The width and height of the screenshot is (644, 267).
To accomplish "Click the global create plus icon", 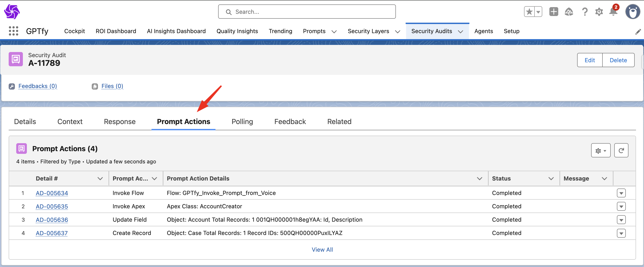I will (x=554, y=12).
